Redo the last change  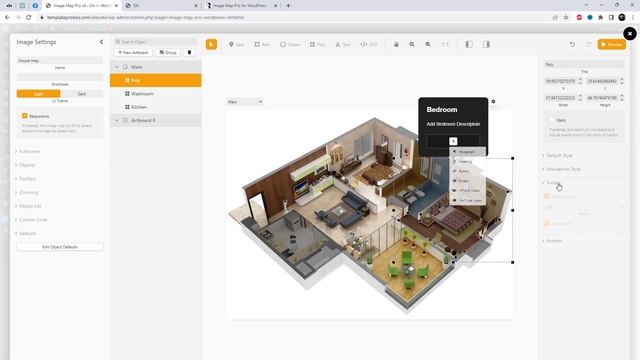588,44
